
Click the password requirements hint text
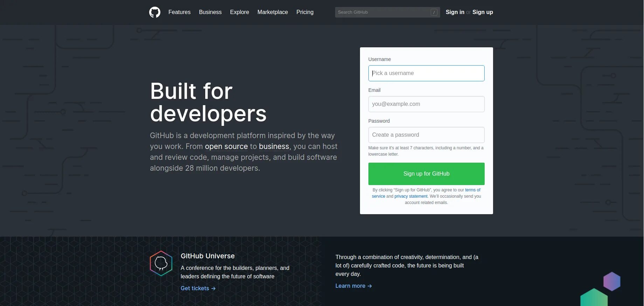click(x=426, y=151)
